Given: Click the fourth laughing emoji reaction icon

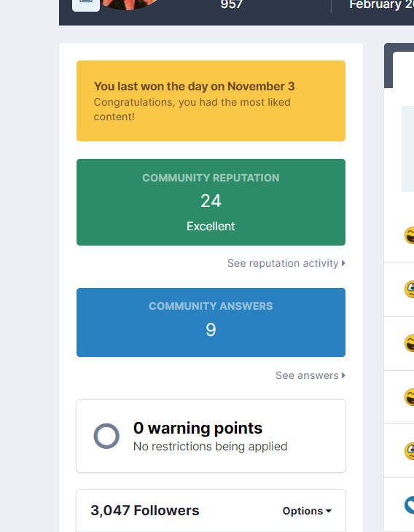Looking at the screenshot, I should point(409,397).
